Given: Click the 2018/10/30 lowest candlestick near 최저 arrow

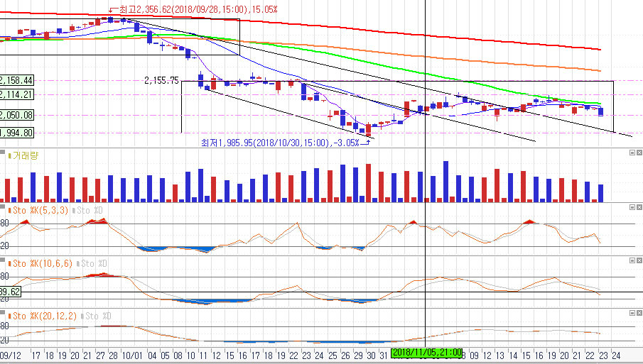Looking at the screenshot, I should (368, 129).
